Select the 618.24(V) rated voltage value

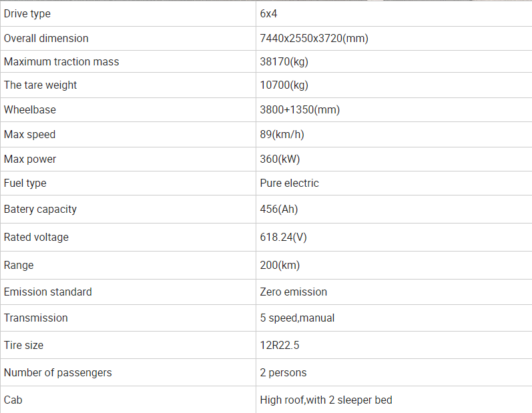point(283,237)
